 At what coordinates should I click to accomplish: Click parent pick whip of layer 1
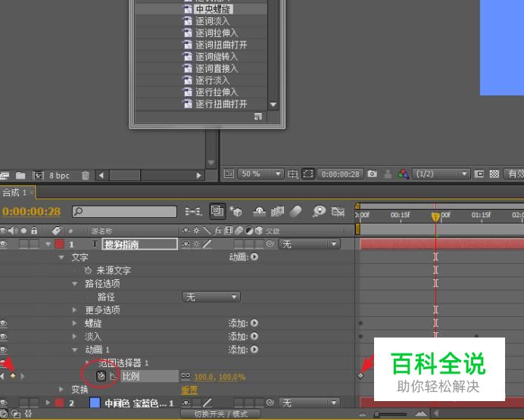(x=270, y=244)
